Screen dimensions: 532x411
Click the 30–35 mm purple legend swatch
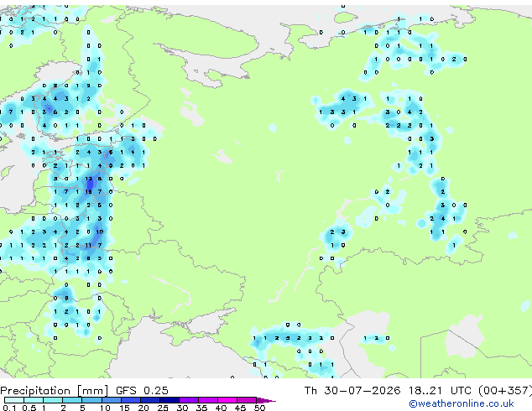tap(189, 400)
